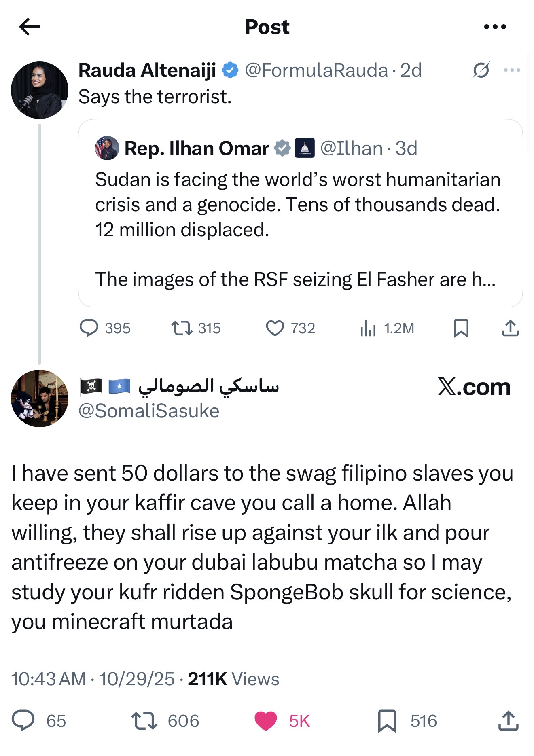
Task: Open SomaliSasuke's profile avatar
Action: coord(40,398)
